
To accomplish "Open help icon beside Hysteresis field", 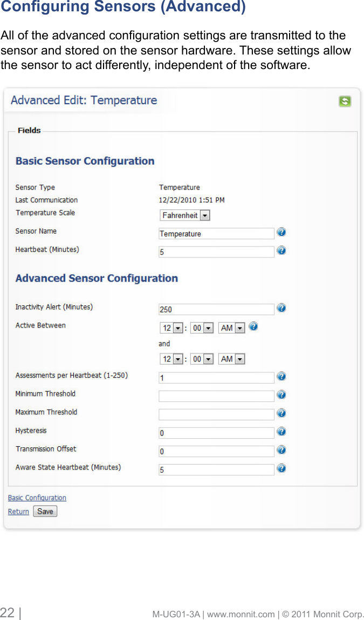I will (281, 431).
